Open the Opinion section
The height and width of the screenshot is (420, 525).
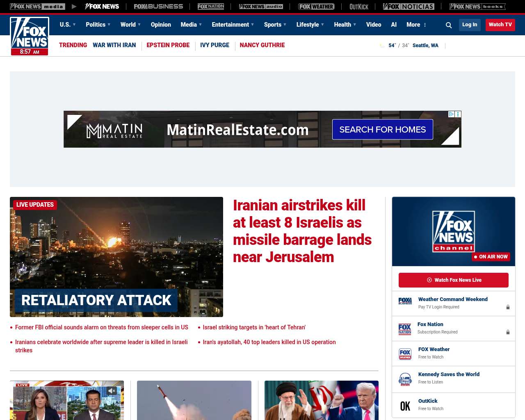pyautogui.click(x=161, y=25)
